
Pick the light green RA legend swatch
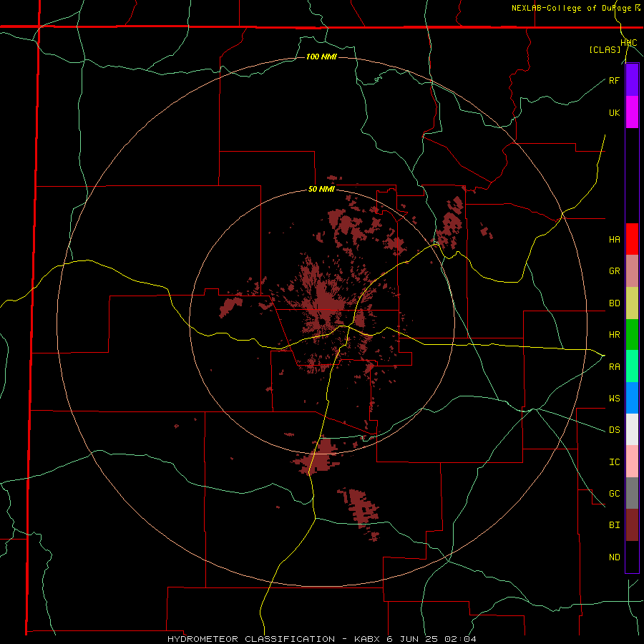tap(632, 366)
